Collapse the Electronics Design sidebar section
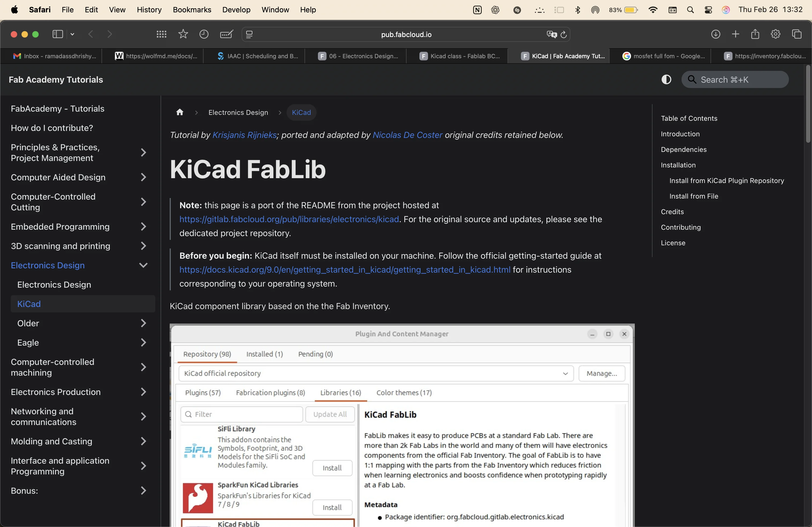 click(143, 265)
